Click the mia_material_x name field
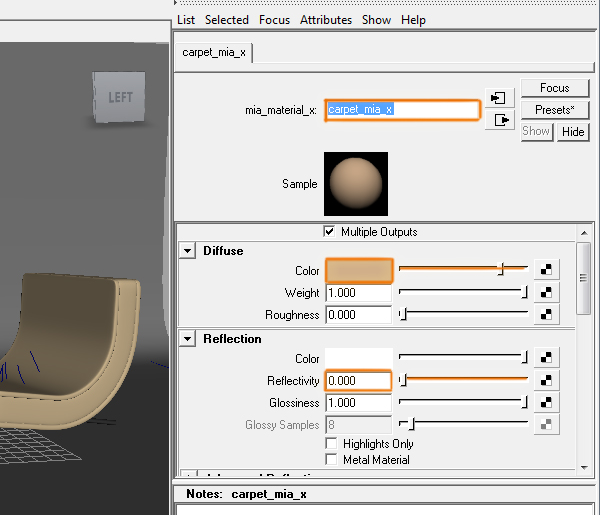 click(403, 110)
